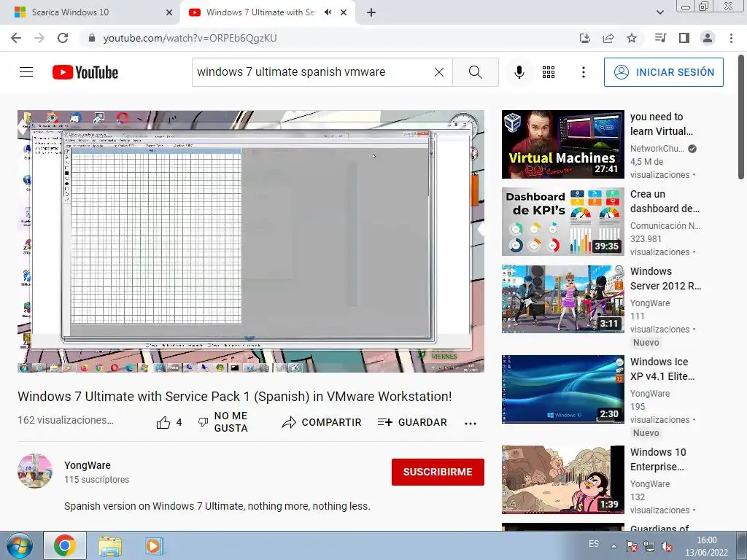
Task: Click the page vertical scrollbar
Action: pos(741,117)
